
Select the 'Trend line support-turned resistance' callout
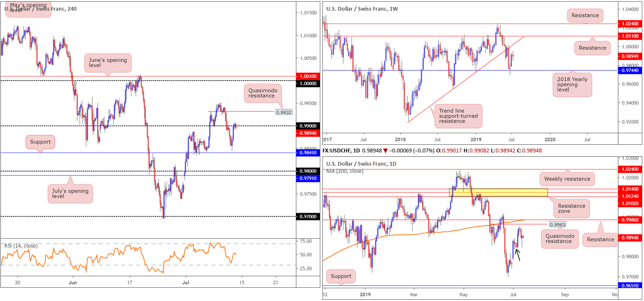[458, 116]
